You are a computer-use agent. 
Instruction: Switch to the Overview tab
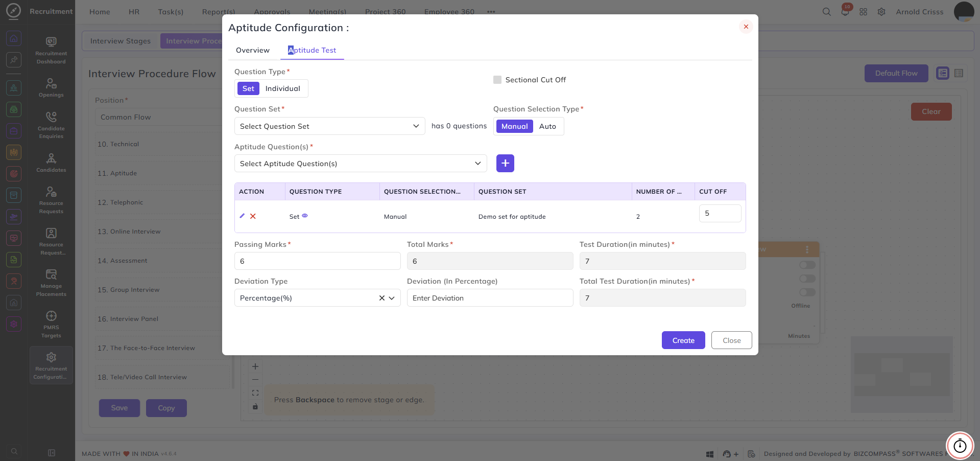[253, 50]
